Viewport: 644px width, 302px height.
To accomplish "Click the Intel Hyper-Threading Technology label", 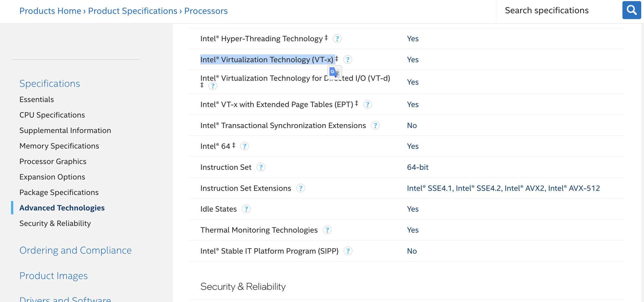I will (x=261, y=38).
